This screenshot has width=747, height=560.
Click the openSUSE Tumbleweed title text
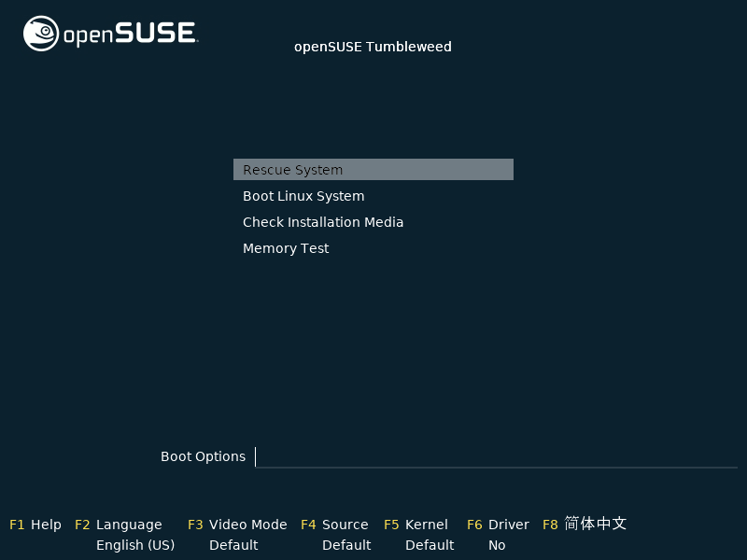click(373, 47)
